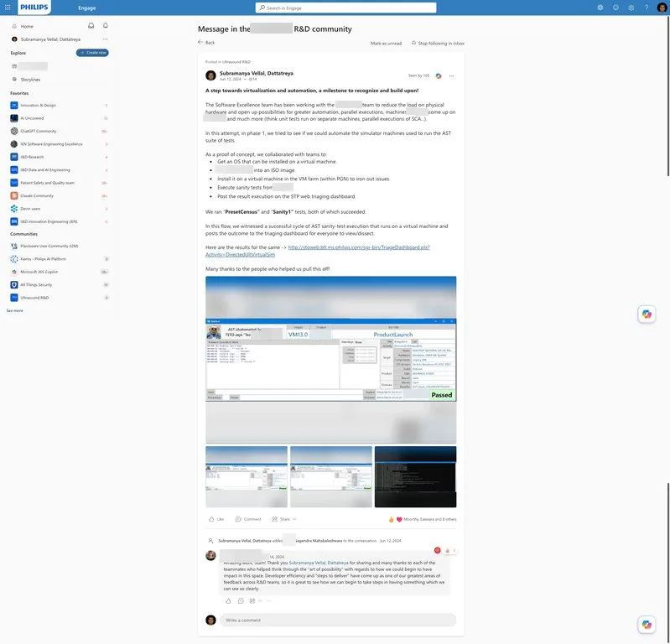This screenshot has width=670, height=644.
Task: Expand share chevron under the comment
Action: (x=260, y=601)
